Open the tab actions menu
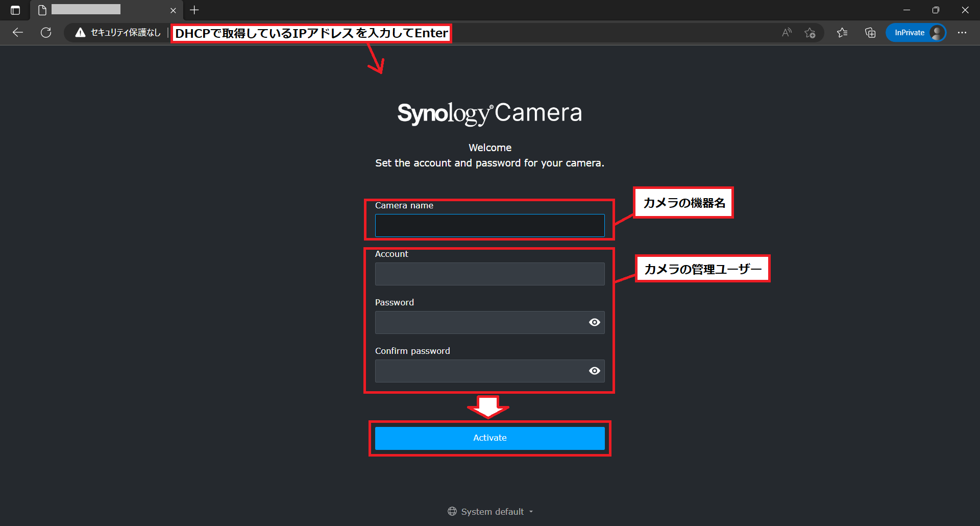The image size is (980, 526). (x=15, y=10)
